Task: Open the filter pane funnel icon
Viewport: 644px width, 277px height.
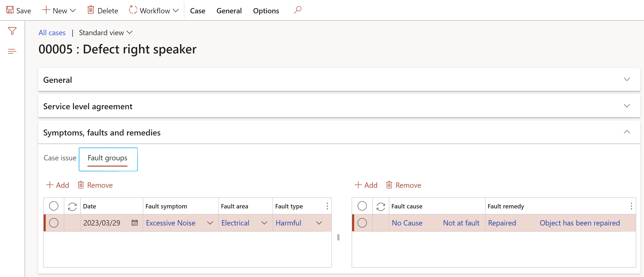Action: [12, 31]
